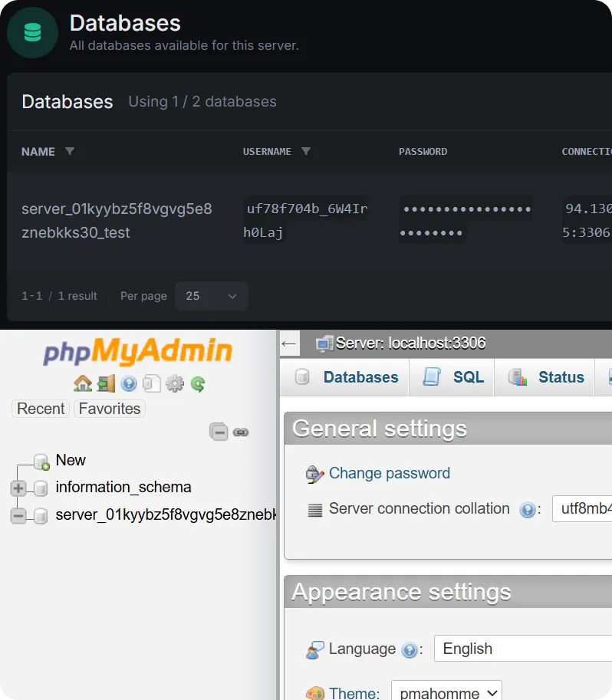The width and height of the screenshot is (612, 700).
Task: Sort databases by NAME filter arrow
Action: [69, 151]
